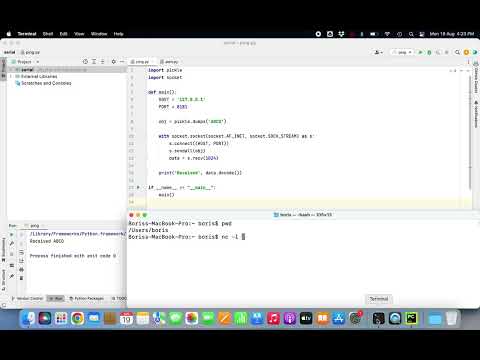The image size is (480, 360).
Task: Click the Terminal button at bottom right
Action: click(x=379, y=299)
